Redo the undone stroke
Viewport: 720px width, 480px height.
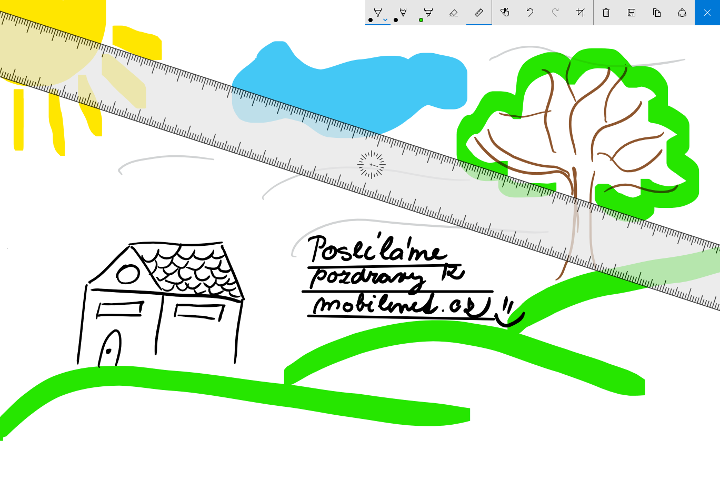555,12
